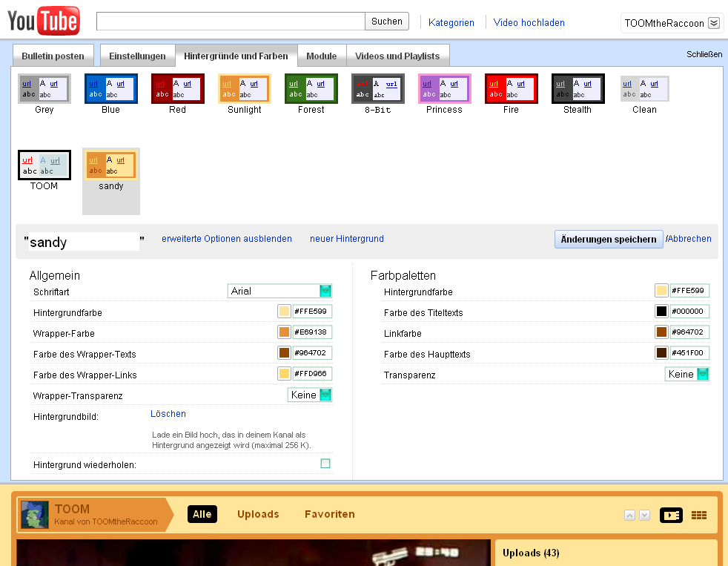Click the module move-down arrow icon

tap(644, 515)
